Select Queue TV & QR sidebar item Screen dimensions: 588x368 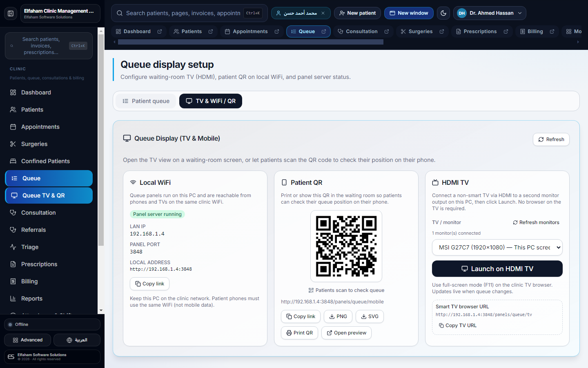[49, 195]
